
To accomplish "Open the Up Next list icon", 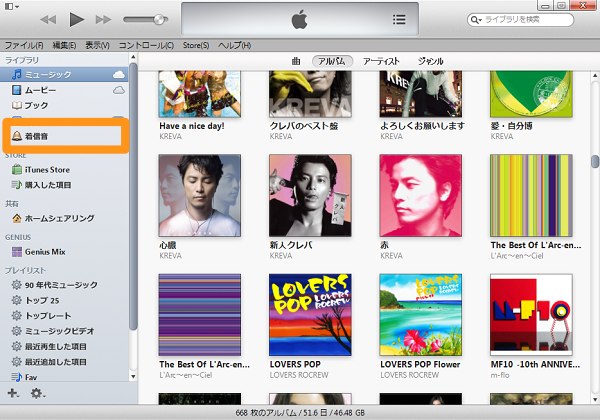I will [399, 19].
